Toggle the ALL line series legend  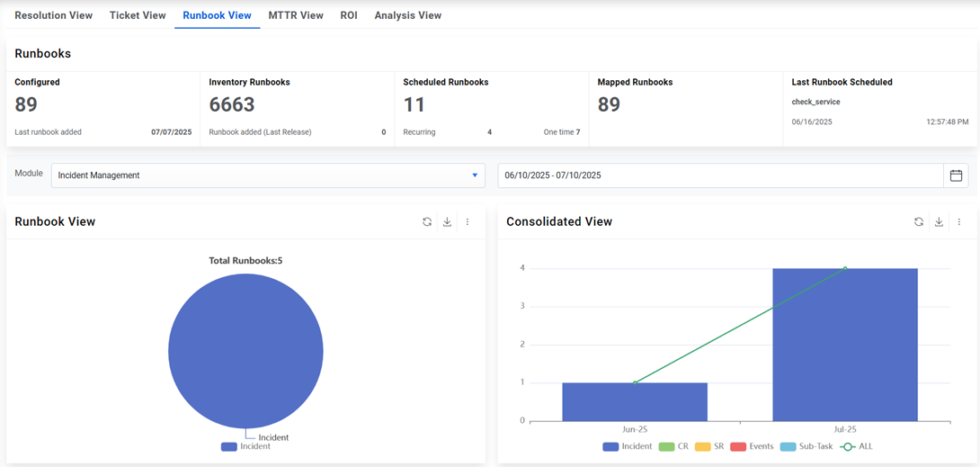857,446
